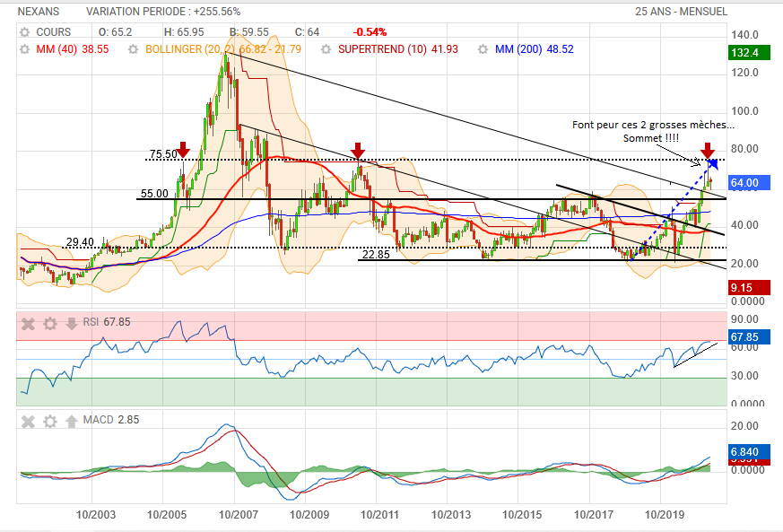Click the 120.0 price axis value
This screenshot has width=783, height=532.
click(x=744, y=73)
